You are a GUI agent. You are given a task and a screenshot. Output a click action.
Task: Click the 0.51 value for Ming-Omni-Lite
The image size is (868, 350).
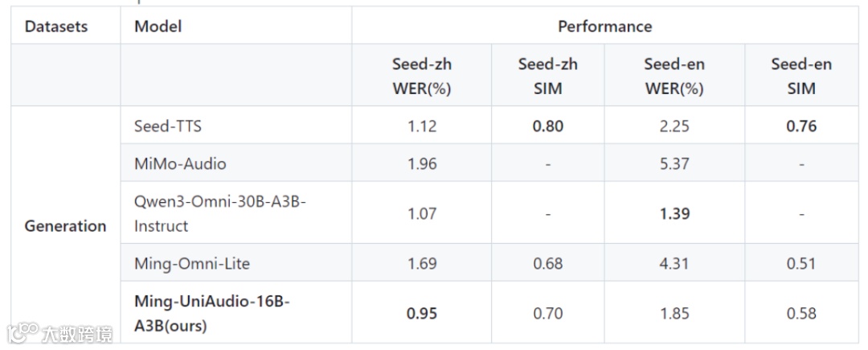pyautogui.click(x=801, y=264)
